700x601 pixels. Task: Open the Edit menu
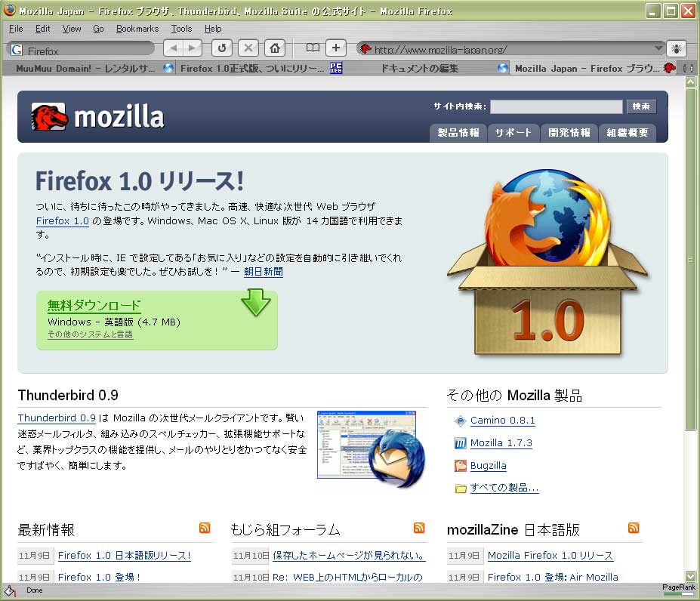[x=42, y=29]
